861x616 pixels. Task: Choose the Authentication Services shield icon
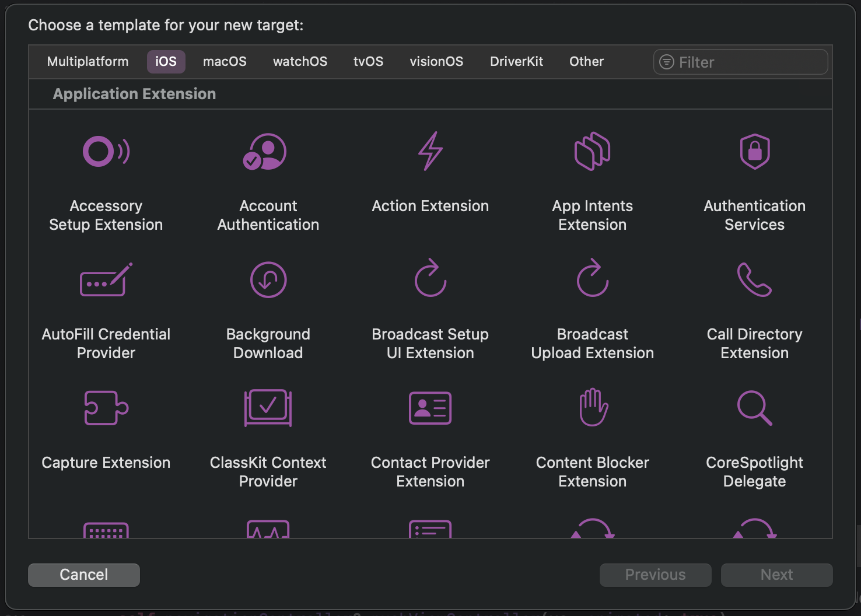coord(754,152)
